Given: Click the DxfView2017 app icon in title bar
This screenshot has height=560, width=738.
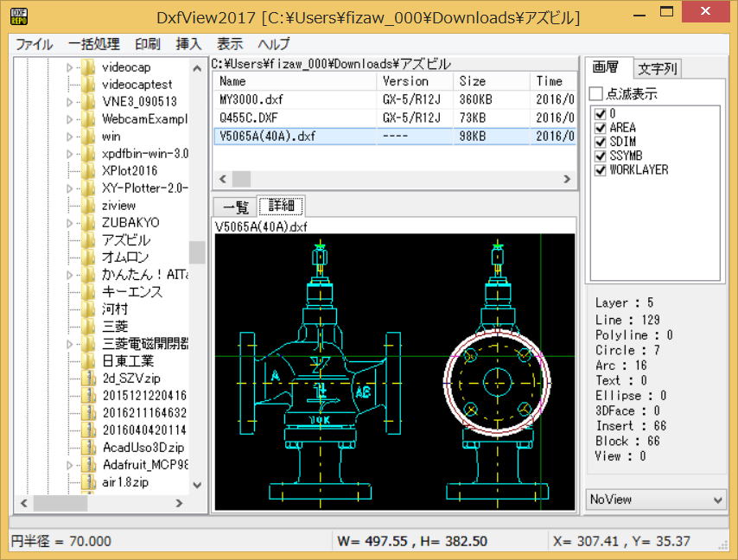Looking at the screenshot, I should (x=19, y=17).
